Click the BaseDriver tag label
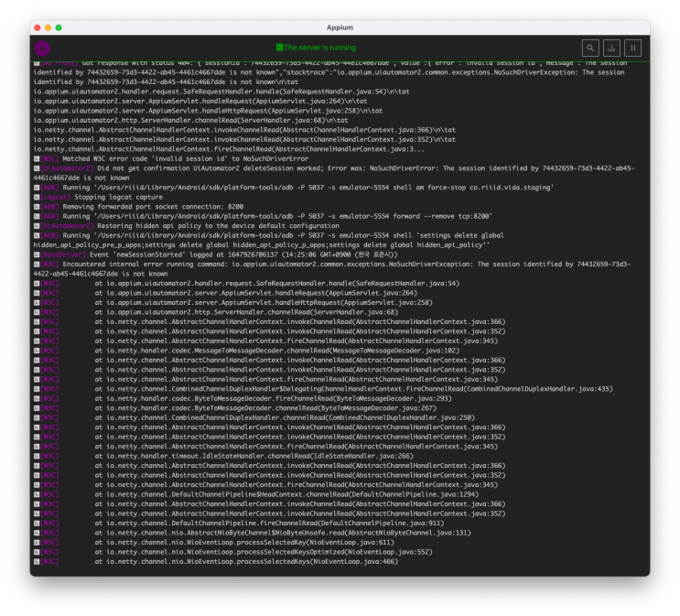Image resolution: width=680 pixels, height=616 pixels. [63, 254]
